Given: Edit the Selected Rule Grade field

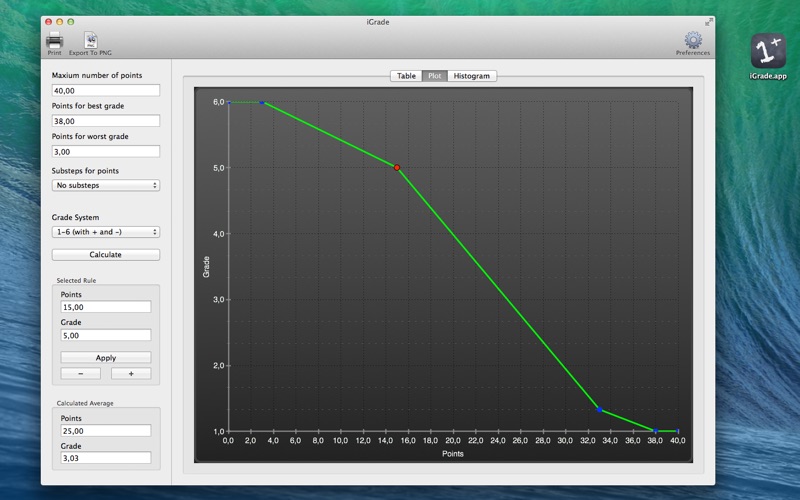Looking at the screenshot, I should (x=106, y=335).
